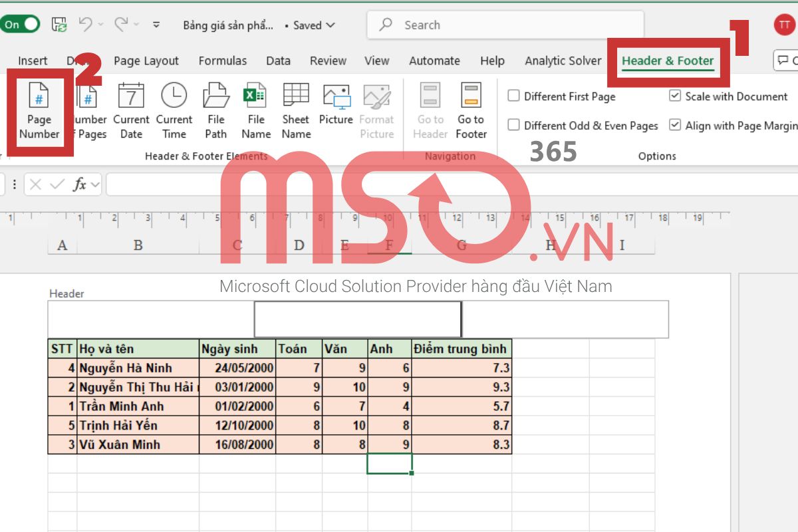The width and height of the screenshot is (798, 532).
Task: Click the Insert Function fx button
Action: click(80, 185)
